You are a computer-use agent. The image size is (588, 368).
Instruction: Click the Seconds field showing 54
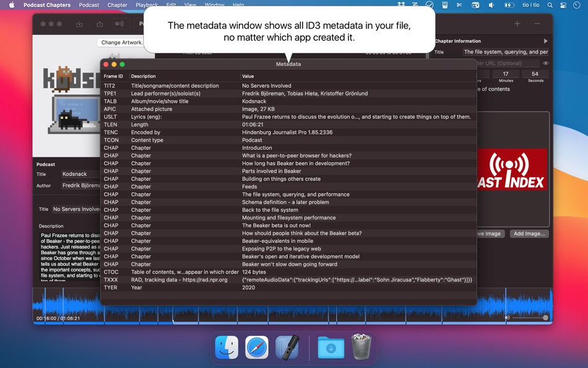[535, 74]
